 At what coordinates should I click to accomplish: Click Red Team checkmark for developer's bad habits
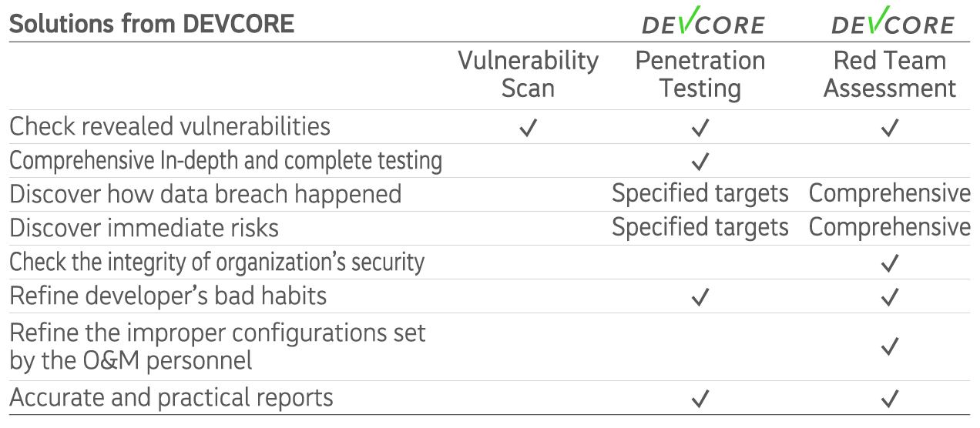tap(890, 297)
